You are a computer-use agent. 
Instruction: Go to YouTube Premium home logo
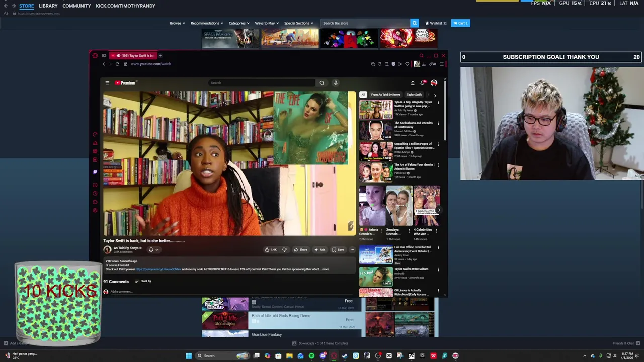tap(125, 83)
